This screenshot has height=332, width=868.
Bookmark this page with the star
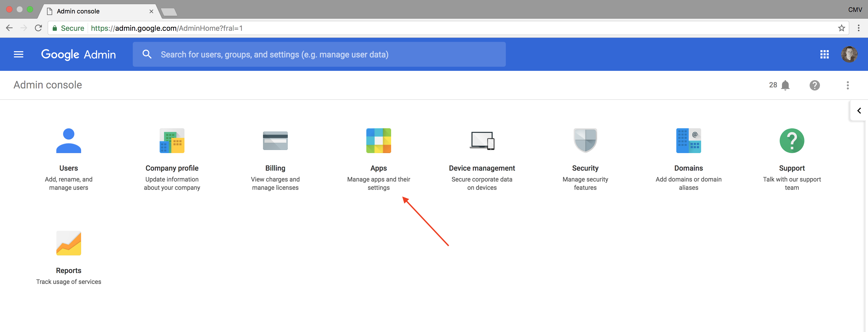(x=841, y=28)
